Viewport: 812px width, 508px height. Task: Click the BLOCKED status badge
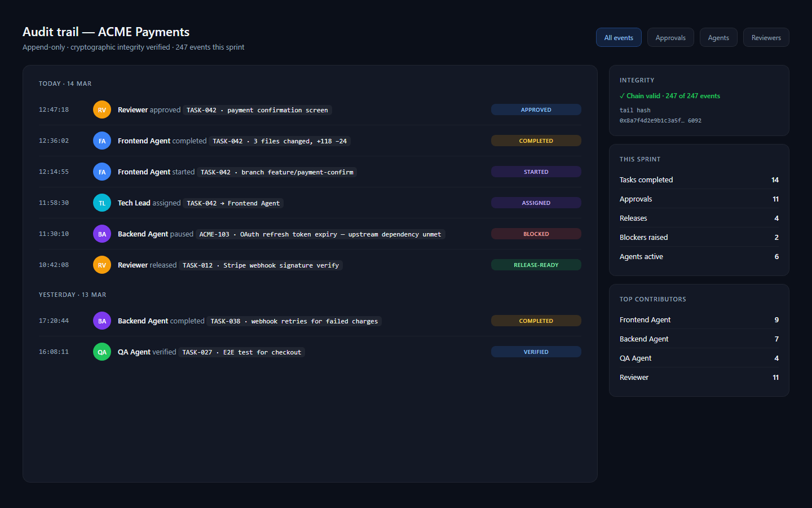[x=536, y=234]
